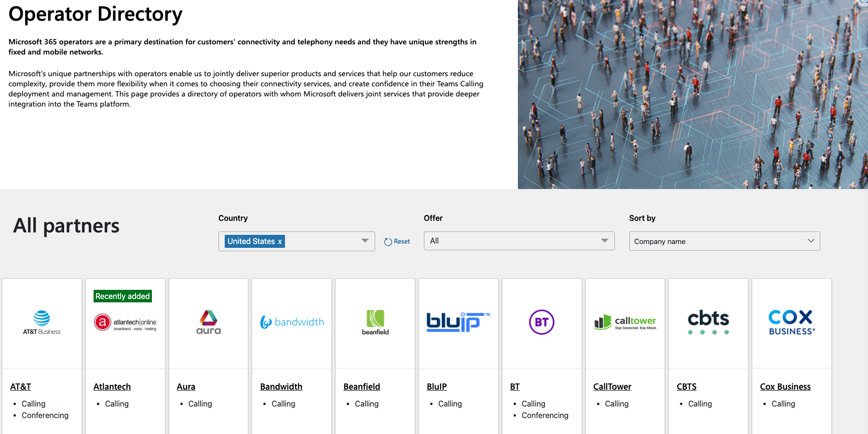Open the Offer dropdown showing All
This screenshot has width=868, height=434.
(519, 241)
